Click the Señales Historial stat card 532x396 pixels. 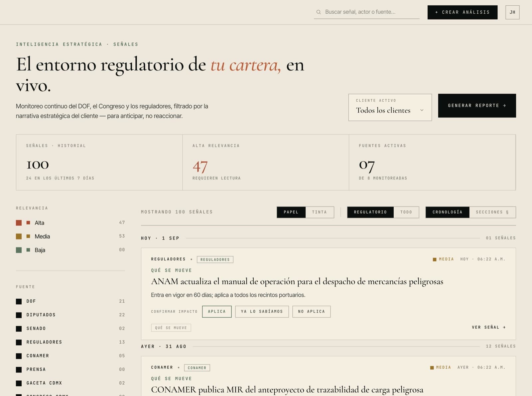[99, 162]
